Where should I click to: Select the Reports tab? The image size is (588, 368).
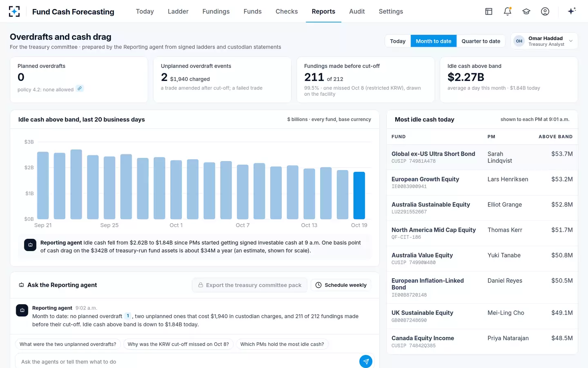(x=323, y=11)
